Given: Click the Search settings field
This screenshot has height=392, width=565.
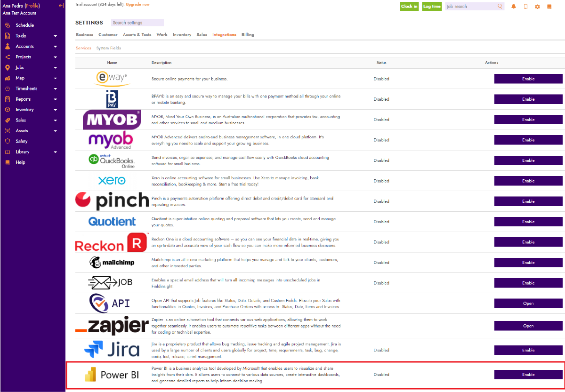Looking at the screenshot, I should click(x=137, y=23).
